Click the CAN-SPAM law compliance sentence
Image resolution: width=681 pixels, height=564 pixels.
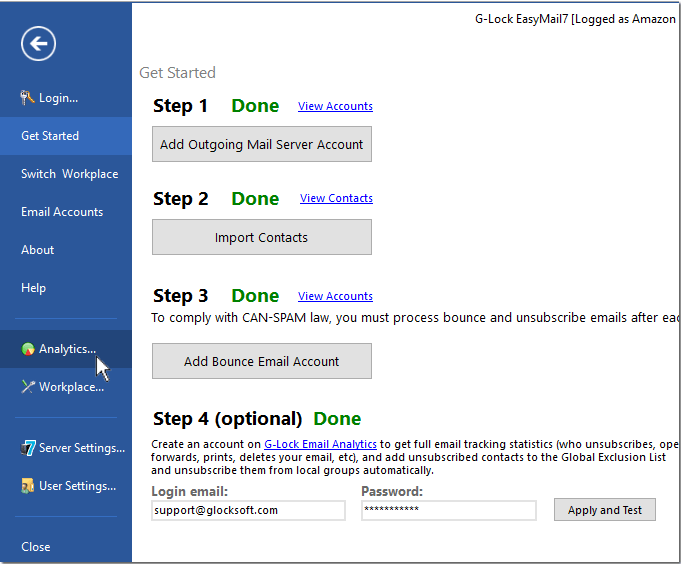pos(415,318)
